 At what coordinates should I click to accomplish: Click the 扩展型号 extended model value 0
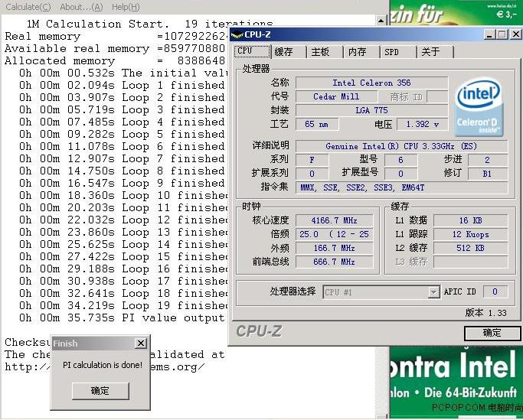click(400, 174)
